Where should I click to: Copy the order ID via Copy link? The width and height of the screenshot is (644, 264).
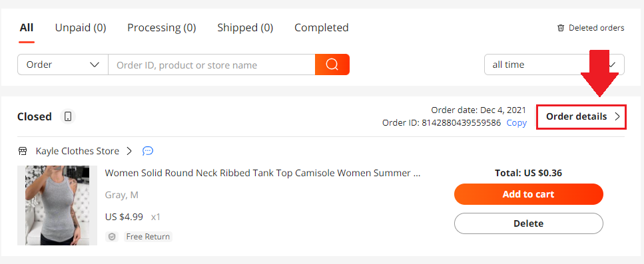point(516,123)
